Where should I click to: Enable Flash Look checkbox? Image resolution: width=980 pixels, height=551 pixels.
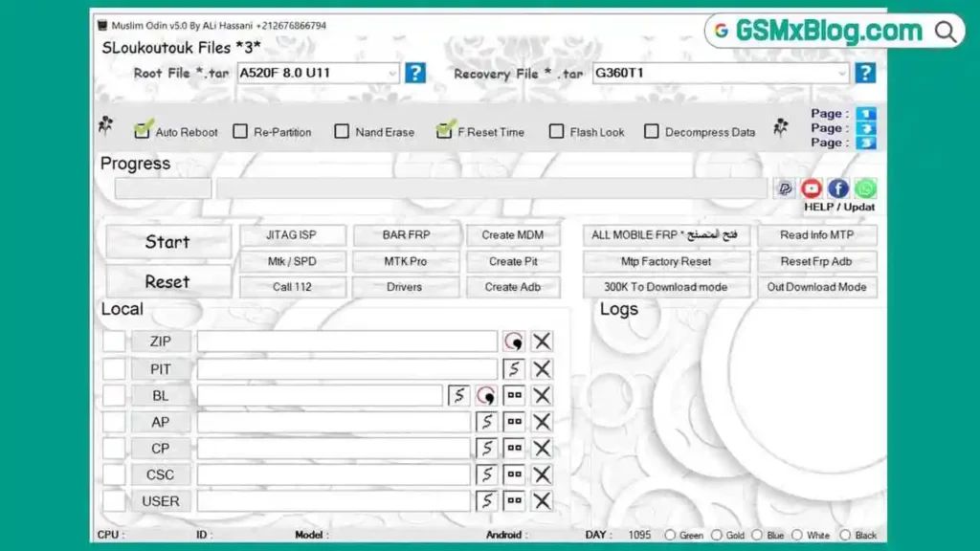tap(556, 131)
